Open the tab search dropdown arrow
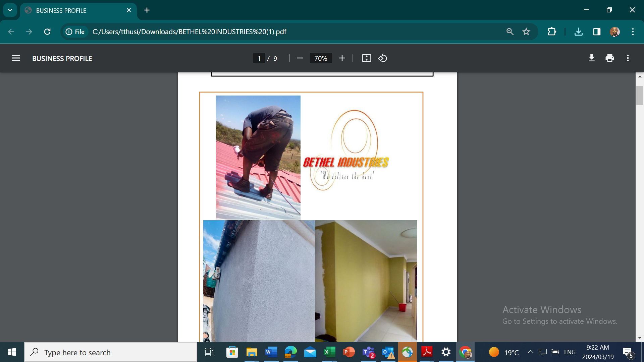Screen dimensions: 644x362 click(10, 10)
